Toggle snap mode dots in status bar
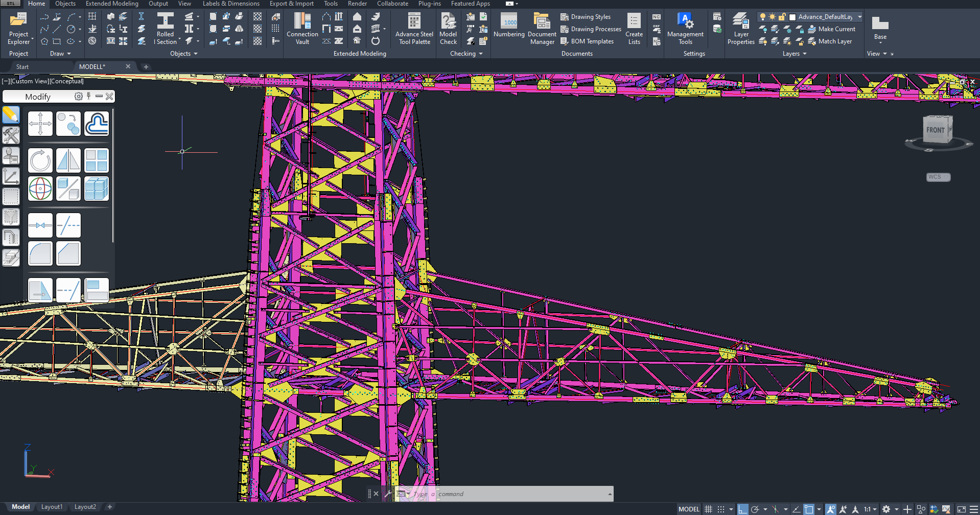This screenshot has height=515, width=980. click(721, 509)
